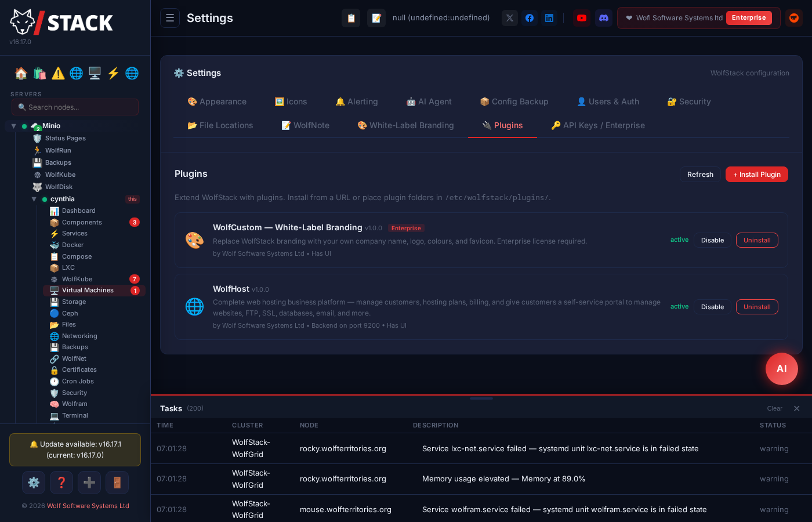Click the WolfCustom palette plugin icon
Viewport: 812px width, 522px height.
click(x=194, y=240)
